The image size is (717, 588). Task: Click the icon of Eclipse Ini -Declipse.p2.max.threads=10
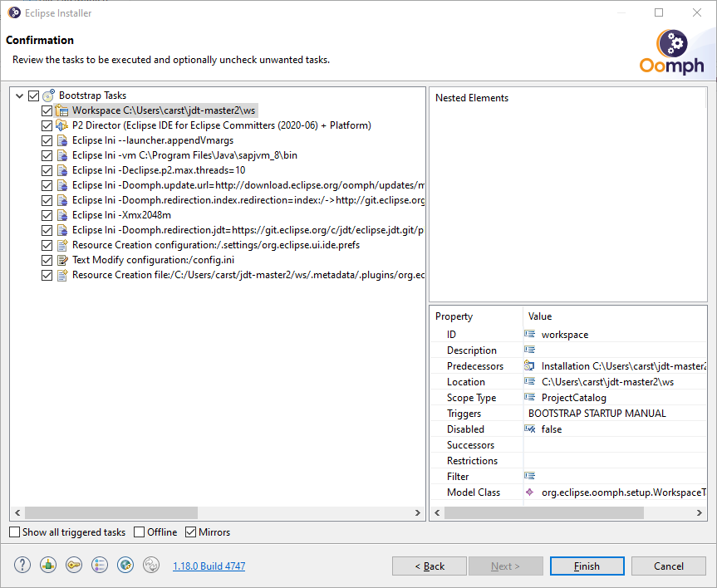(x=62, y=170)
